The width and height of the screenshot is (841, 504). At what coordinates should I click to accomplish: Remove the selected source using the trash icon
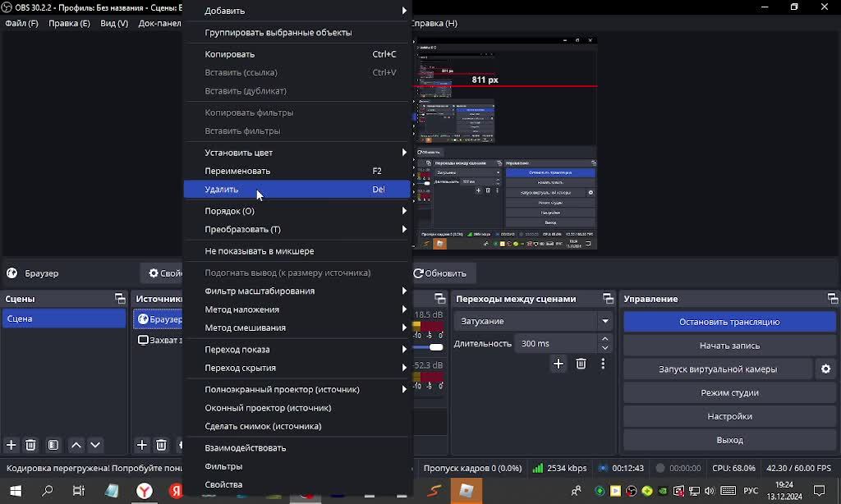point(162,445)
